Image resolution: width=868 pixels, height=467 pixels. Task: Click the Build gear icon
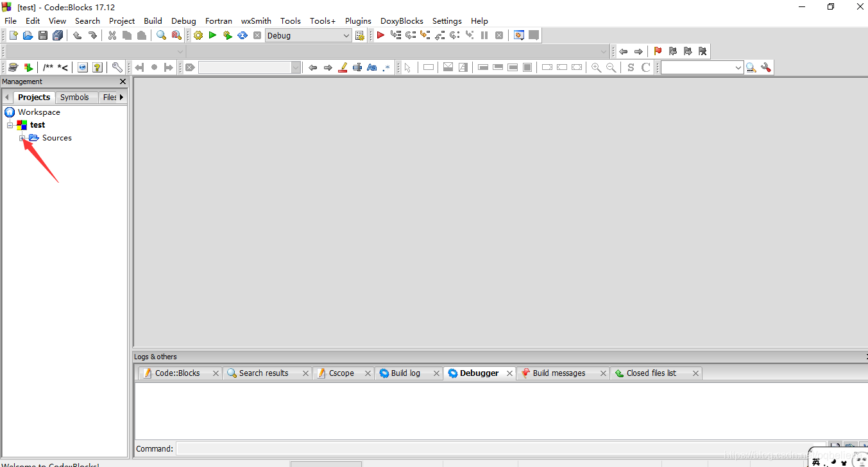(198, 36)
